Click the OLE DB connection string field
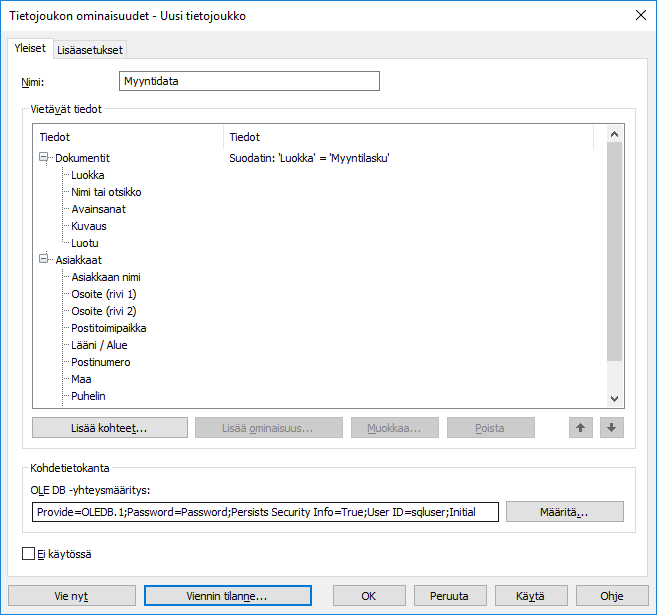Viewport: 657px width, 615px height. (264, 512)
